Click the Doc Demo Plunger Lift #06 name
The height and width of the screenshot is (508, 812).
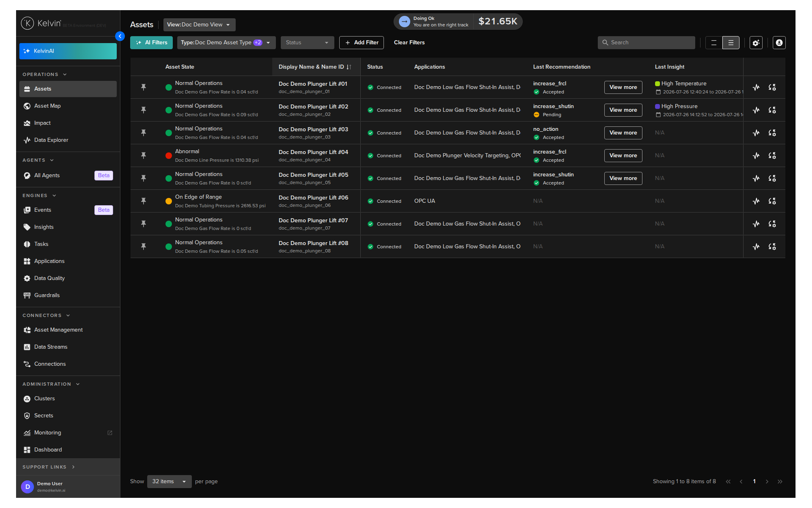[x=313, y=198]
